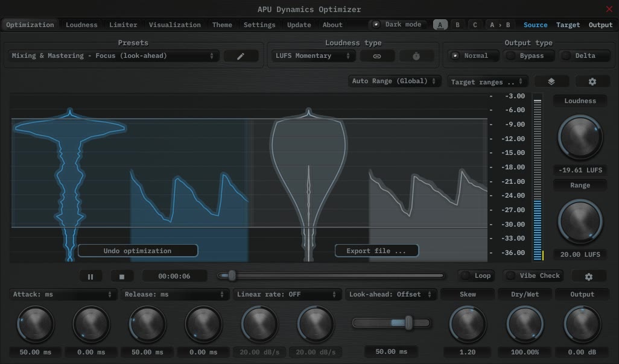Click the Loudness knob
The height and width of the screenshot is (364, 619).
(580, 137)
